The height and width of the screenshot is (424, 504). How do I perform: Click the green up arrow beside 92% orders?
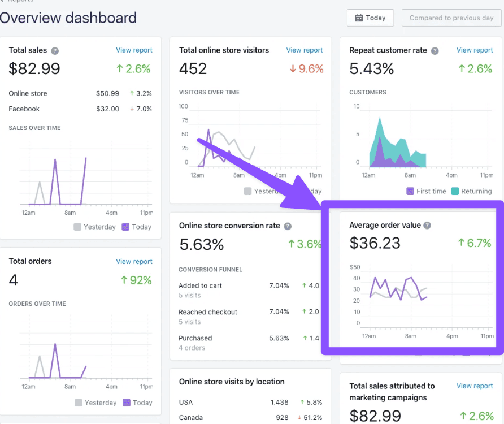(x=124, y=280)
